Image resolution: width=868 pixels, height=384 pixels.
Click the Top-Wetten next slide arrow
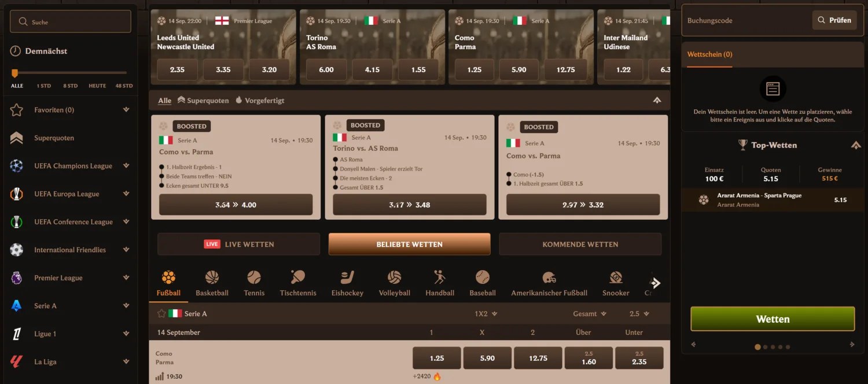(852, 345)
